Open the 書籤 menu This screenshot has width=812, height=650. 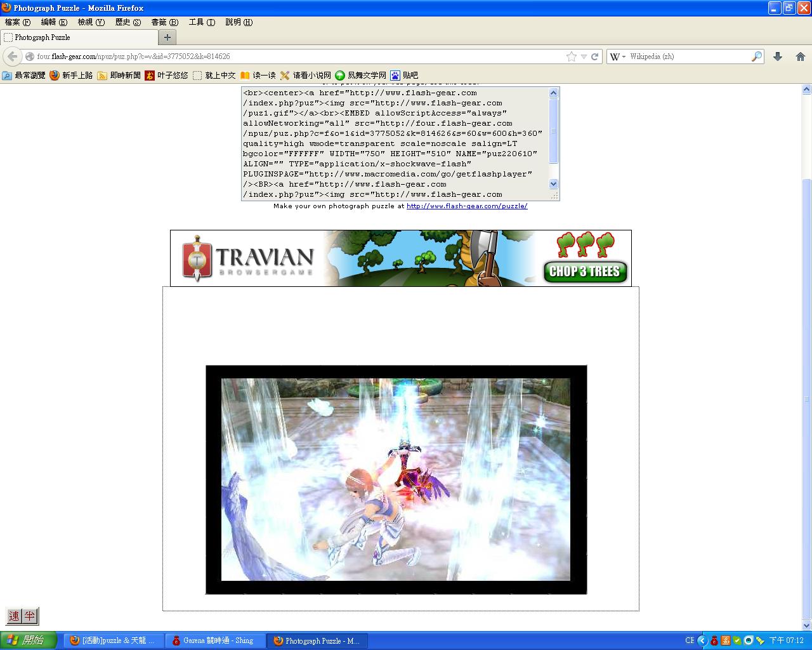click(164, 22)
